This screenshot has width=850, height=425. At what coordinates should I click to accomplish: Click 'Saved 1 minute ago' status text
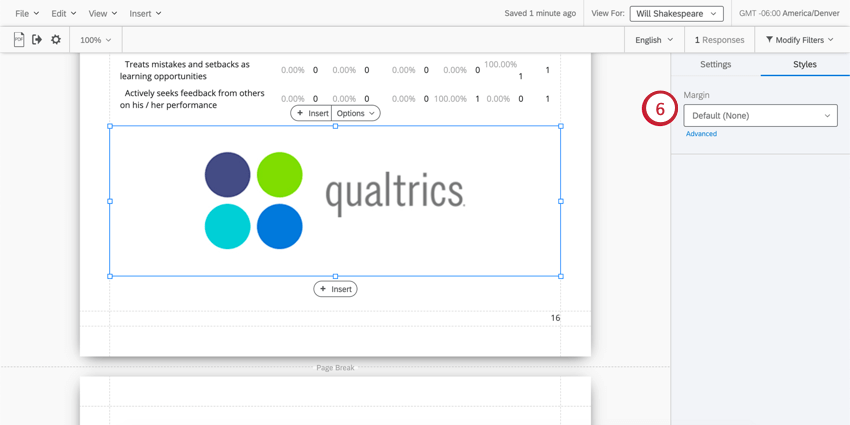[540, 14]
